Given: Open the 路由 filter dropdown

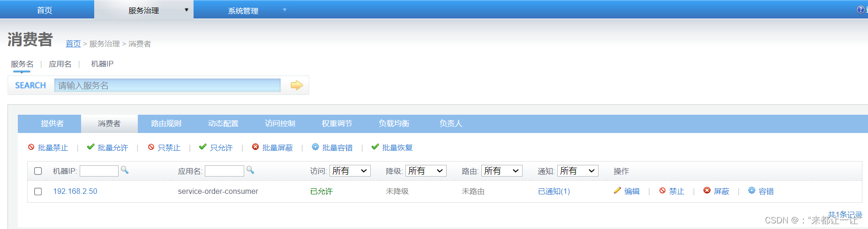Looking at the screenshot, I should coord(502,171).
